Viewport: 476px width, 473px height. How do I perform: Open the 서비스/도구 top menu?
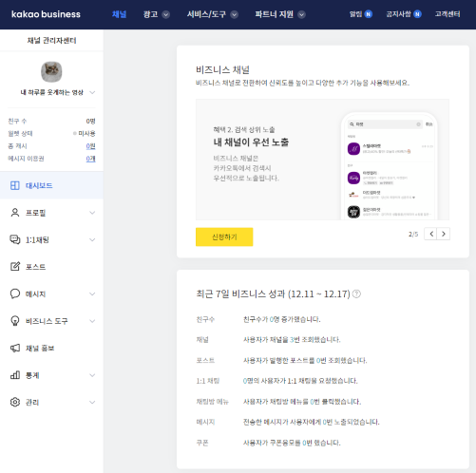(206, 14)
